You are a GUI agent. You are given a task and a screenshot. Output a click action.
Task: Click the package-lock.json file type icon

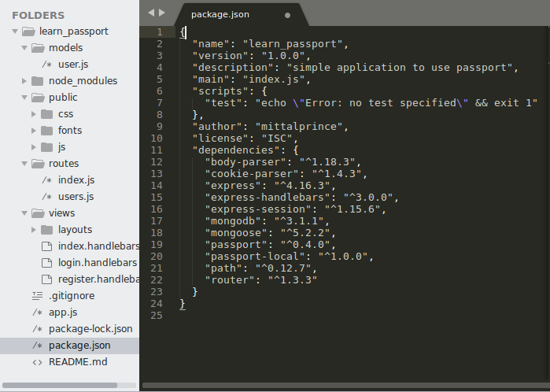(x=38, y=329)
